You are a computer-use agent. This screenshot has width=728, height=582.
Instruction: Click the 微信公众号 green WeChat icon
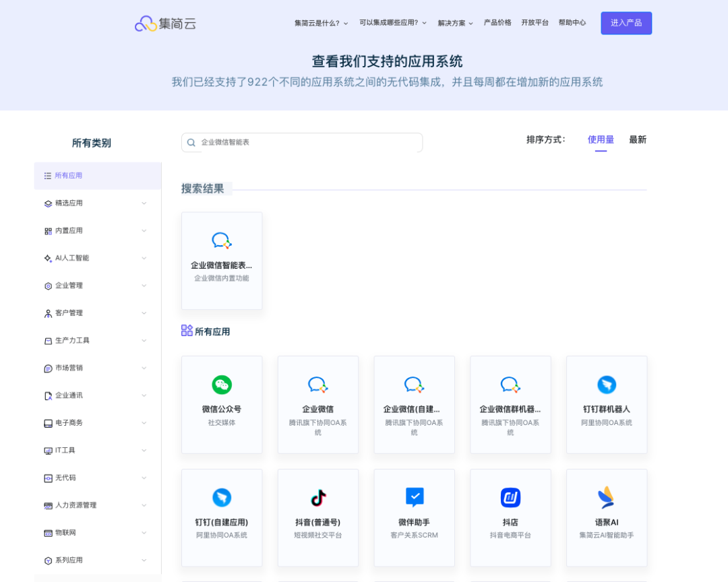(222, 385)
